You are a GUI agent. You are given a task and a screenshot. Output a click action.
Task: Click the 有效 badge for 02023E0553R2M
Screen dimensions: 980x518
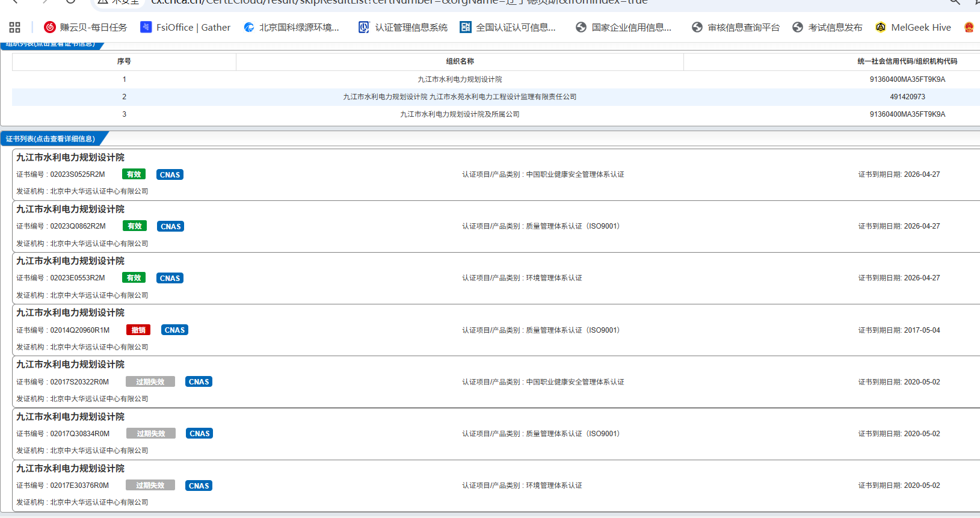point(134,278)
